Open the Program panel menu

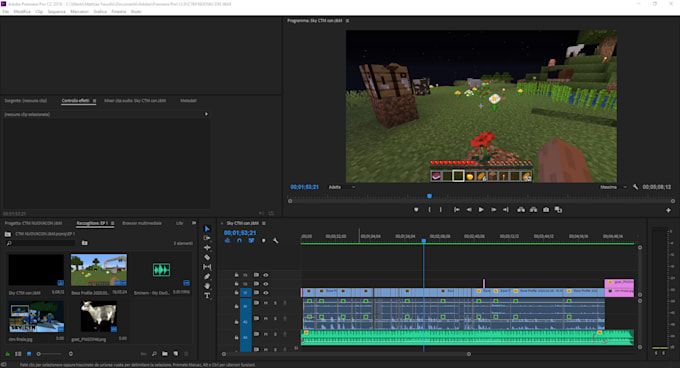coord(347,21)
